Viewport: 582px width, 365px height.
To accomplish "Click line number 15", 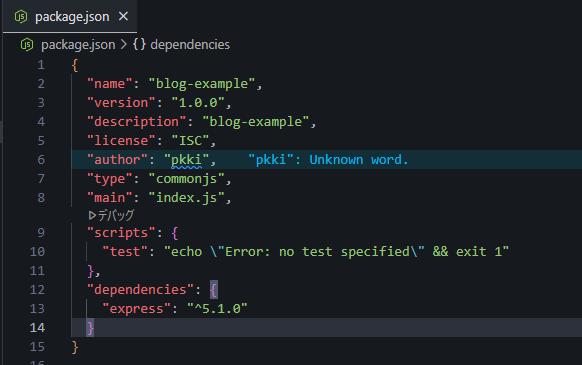I will [37, 347].
